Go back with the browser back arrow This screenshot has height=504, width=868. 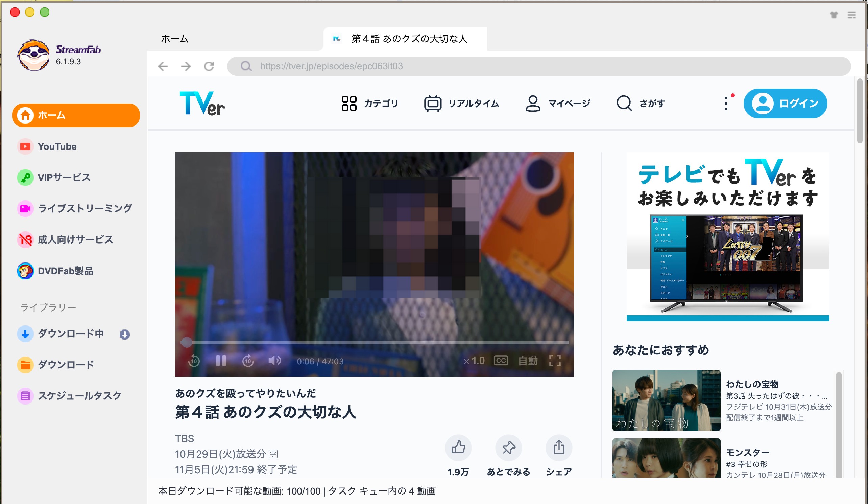[163, 66]
